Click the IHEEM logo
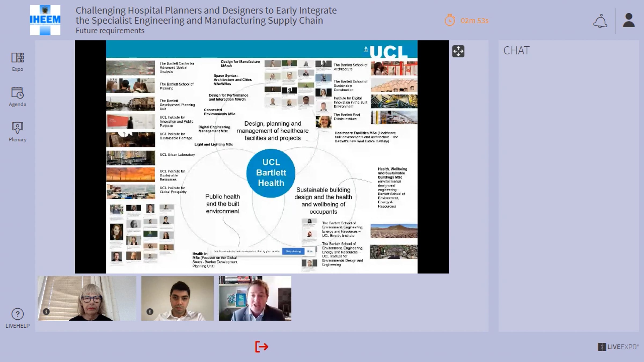 coord(45,20)
